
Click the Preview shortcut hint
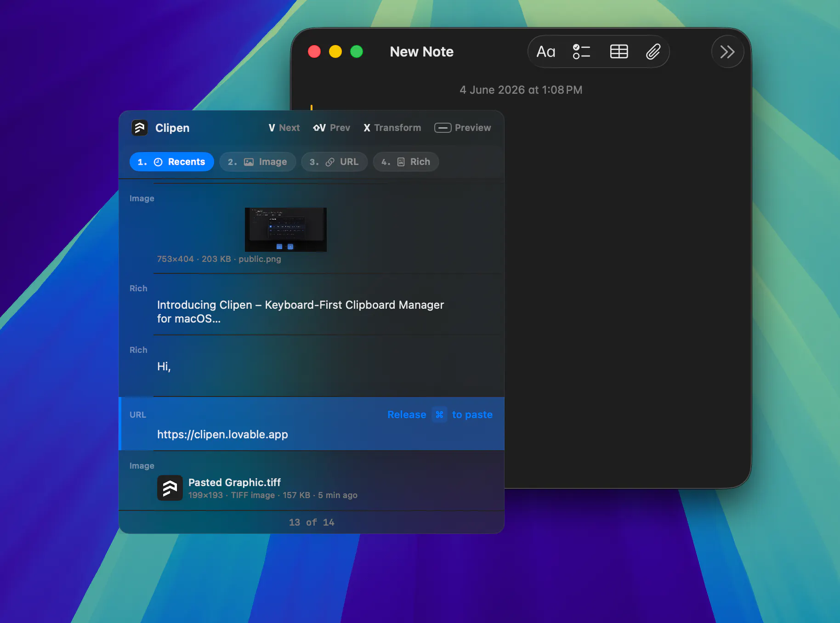click(462, 128)
